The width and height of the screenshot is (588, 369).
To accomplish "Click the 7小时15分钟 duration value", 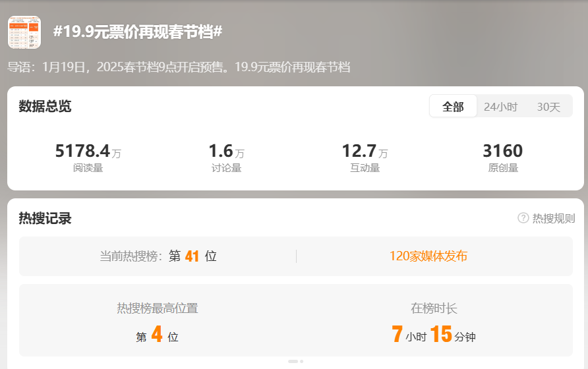I will (x=434, y=334).
